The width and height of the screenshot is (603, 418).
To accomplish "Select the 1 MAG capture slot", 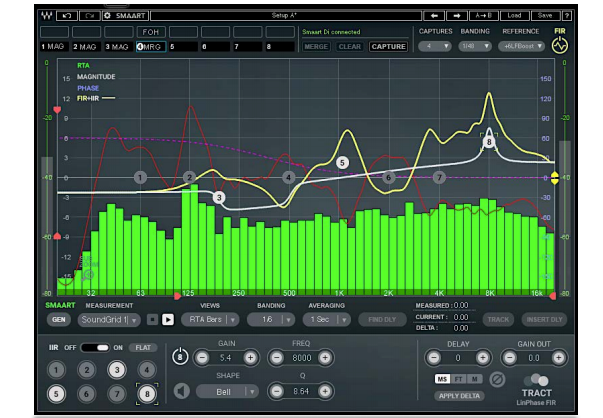I will [x=54, y=47].
